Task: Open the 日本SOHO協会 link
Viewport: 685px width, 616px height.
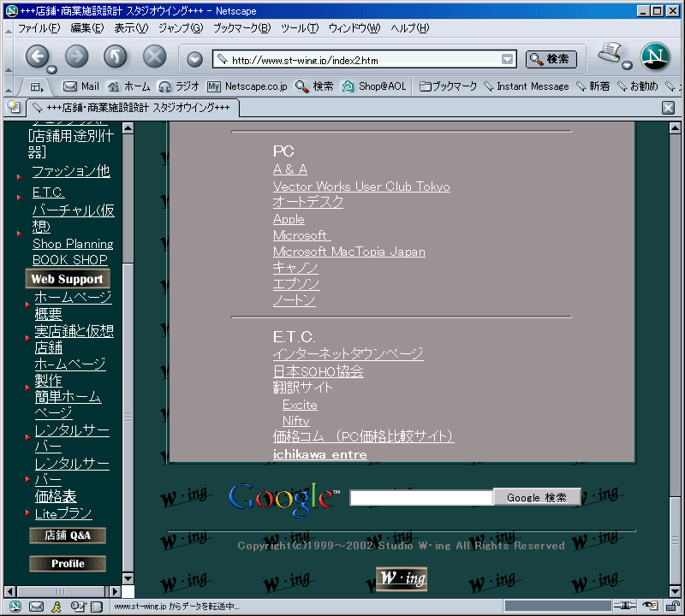Action: [x=318, y=371]
